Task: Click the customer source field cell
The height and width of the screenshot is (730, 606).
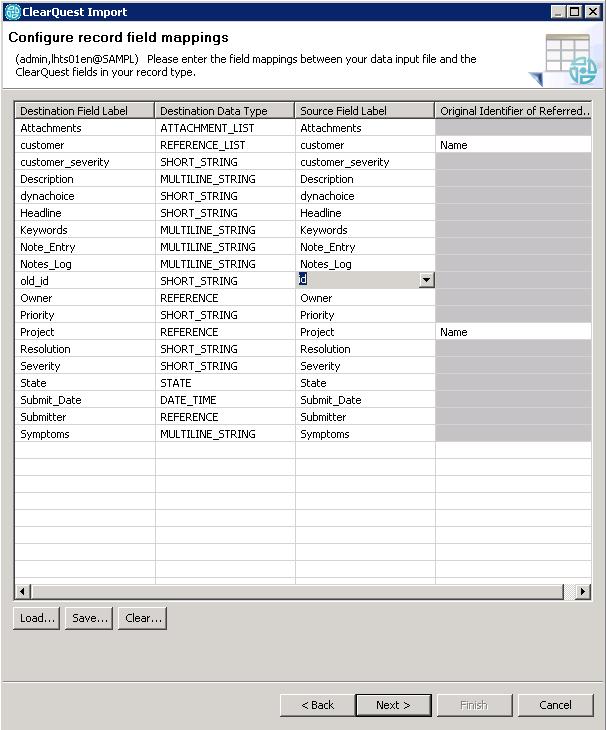Action: pos(365,145)
